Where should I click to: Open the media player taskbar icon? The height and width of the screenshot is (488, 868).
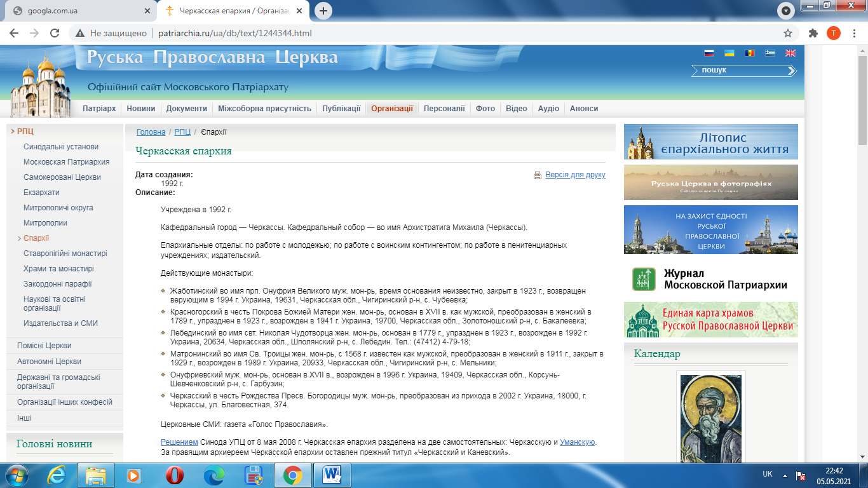coord(134,475)
